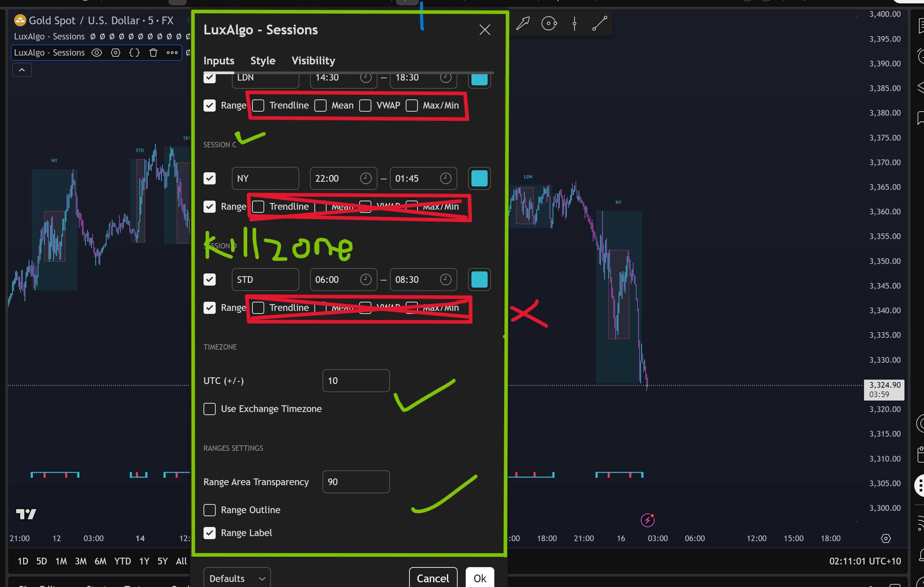Enable Trendline under the STD session

tap(258, 307)
